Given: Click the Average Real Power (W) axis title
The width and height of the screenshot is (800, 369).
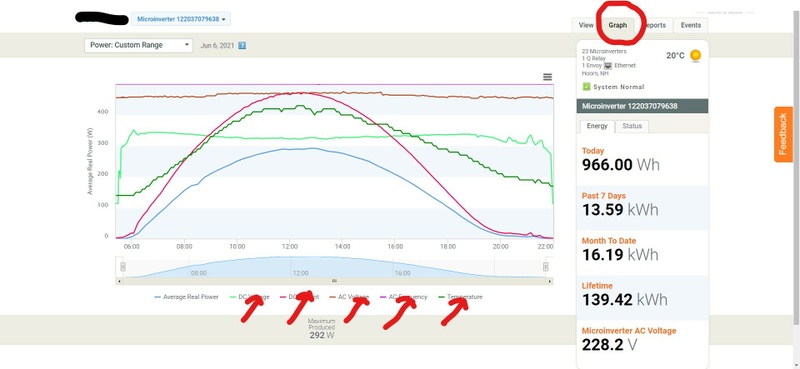Looking at the screenshot, I should [x=90, y=162].
